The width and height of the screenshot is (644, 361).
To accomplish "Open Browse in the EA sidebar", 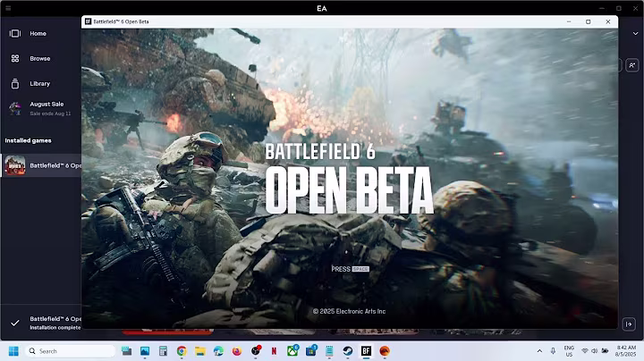I will tap(40, 59).
